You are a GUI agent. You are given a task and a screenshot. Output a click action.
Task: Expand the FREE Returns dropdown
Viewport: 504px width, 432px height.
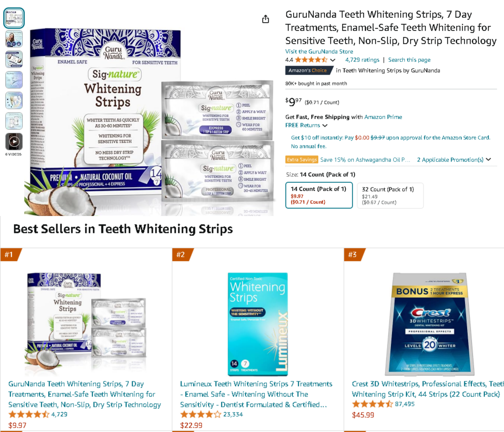click(325, 125)
